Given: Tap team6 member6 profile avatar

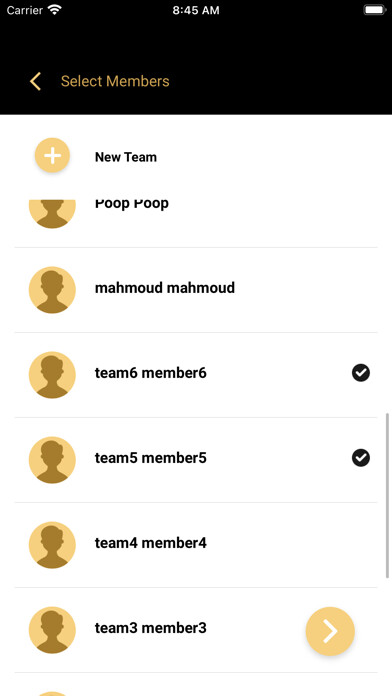Looking at the screenshot, I should [x=52, y=375].
